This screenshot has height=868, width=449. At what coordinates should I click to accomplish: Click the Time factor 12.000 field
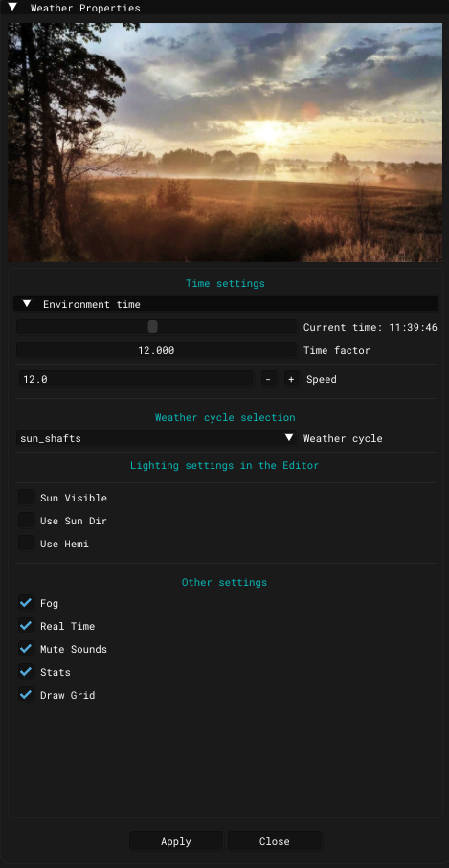tap(156, 350)
